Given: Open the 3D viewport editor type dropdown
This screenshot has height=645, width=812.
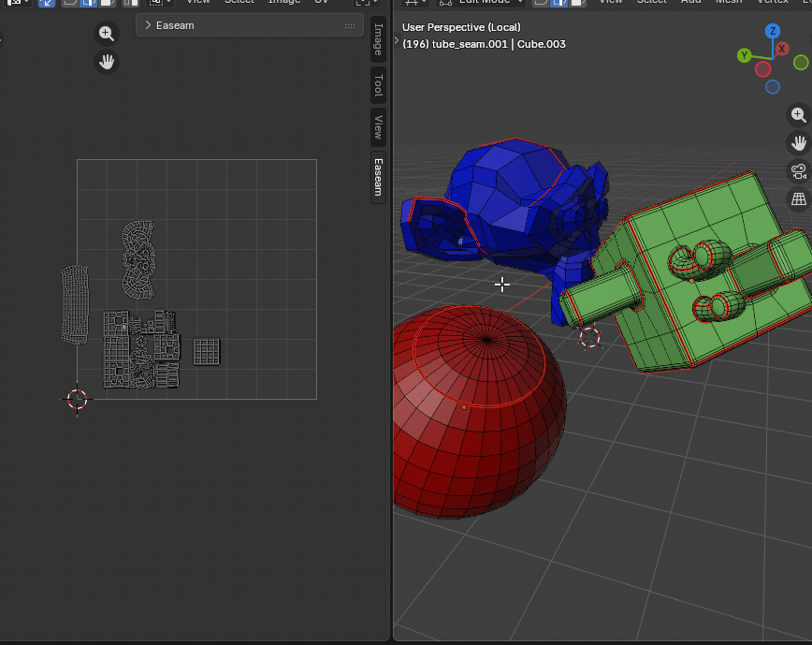Looking at the screenshot, I should point(415,3).
